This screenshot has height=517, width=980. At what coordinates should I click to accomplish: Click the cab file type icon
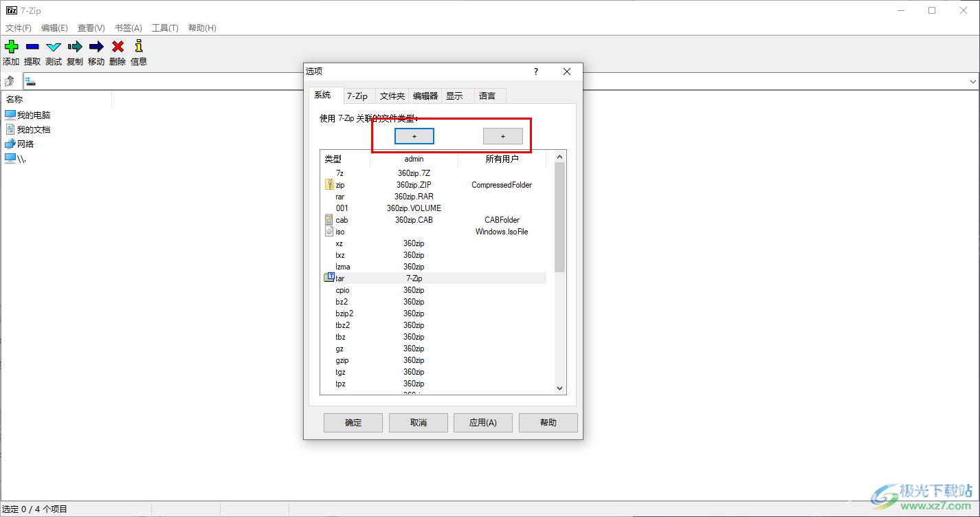[x=329, y=220]
